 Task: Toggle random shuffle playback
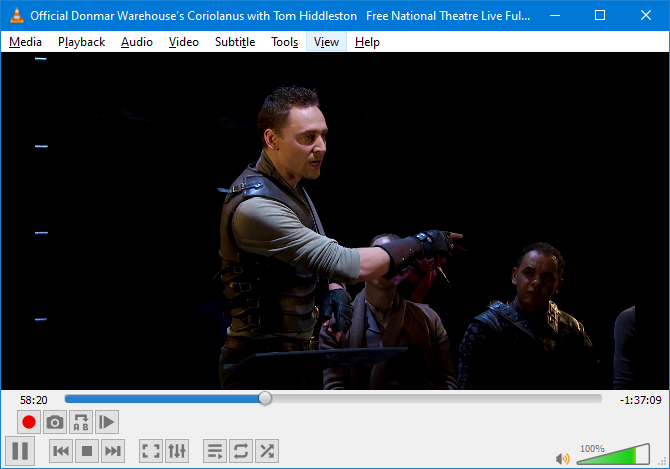click(267, 451)
